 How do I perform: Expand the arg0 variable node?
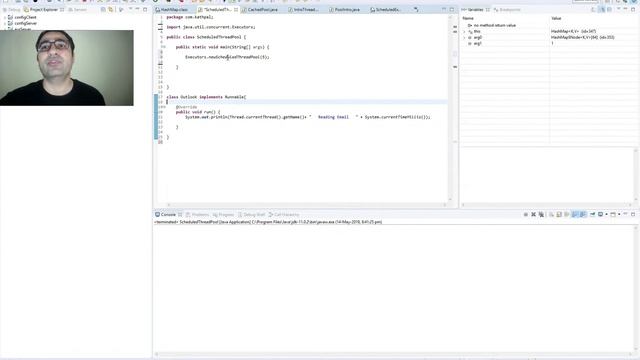(464, 37)
